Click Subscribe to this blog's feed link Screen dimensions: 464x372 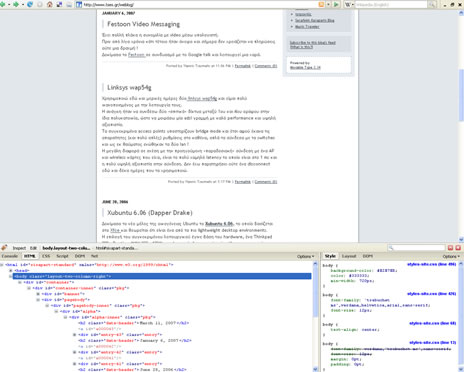313,43
